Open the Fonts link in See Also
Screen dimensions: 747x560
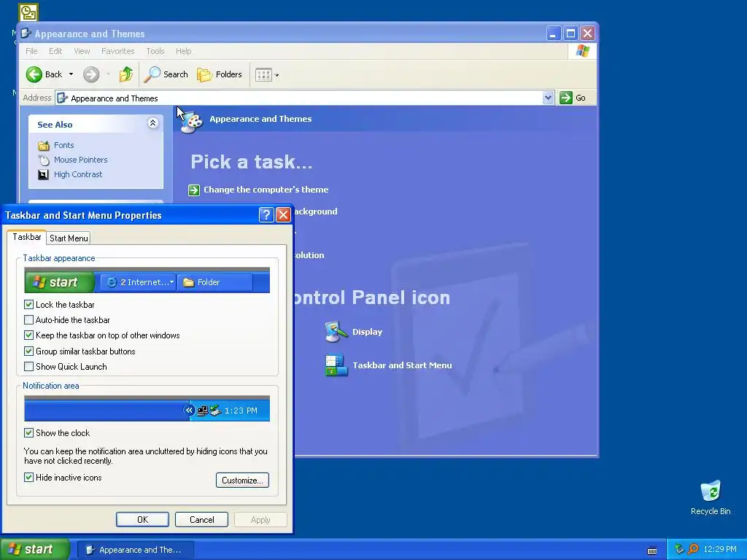tap(64, 145)
